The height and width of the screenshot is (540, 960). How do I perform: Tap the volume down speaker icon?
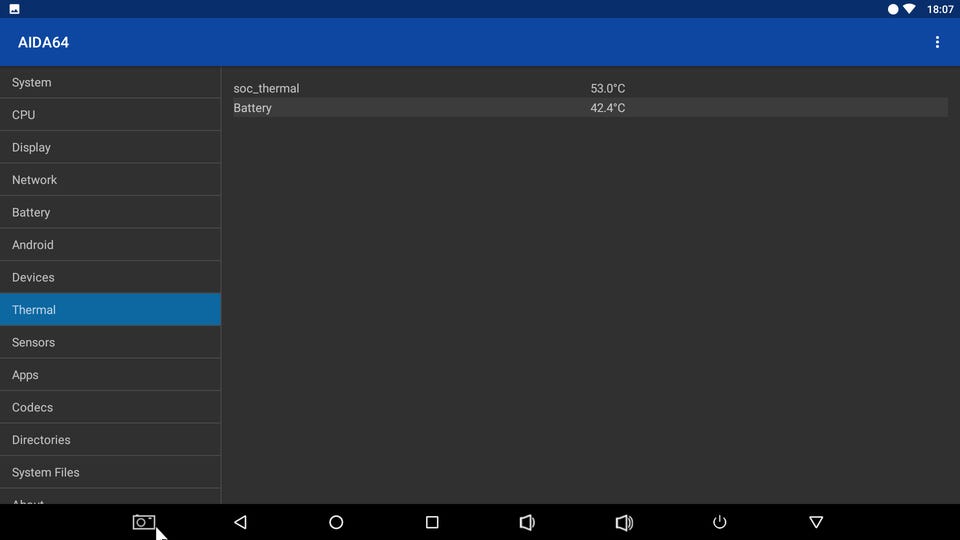tap(527, 522)
